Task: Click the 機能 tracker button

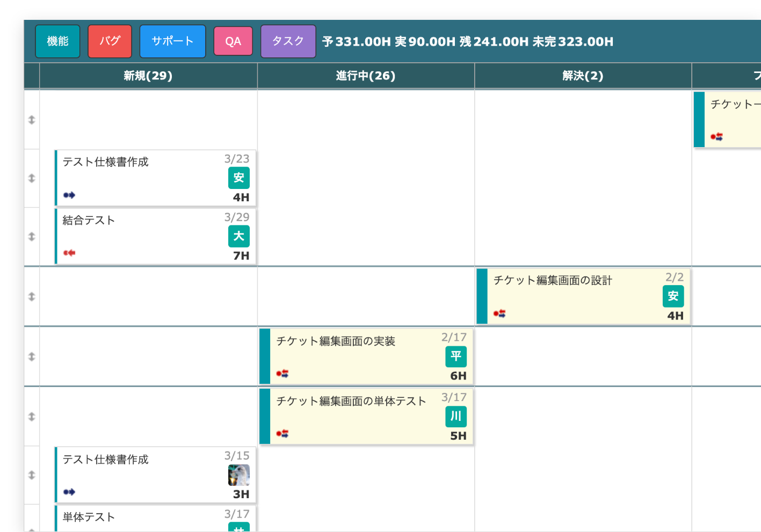Action: click(57, 41)
